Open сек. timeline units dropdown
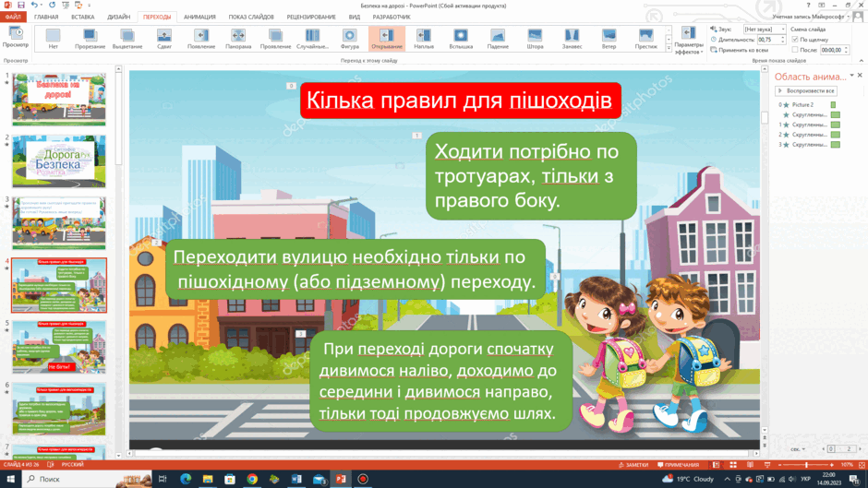868x488 pixels. tap(798, 448)
